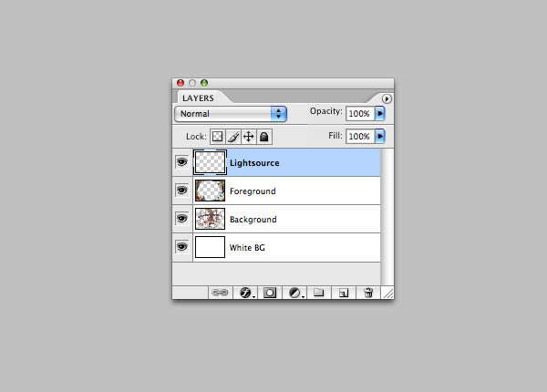547x392 pixels.
Task: Click the White BG layer thumbnail
Action: [210, 247]
